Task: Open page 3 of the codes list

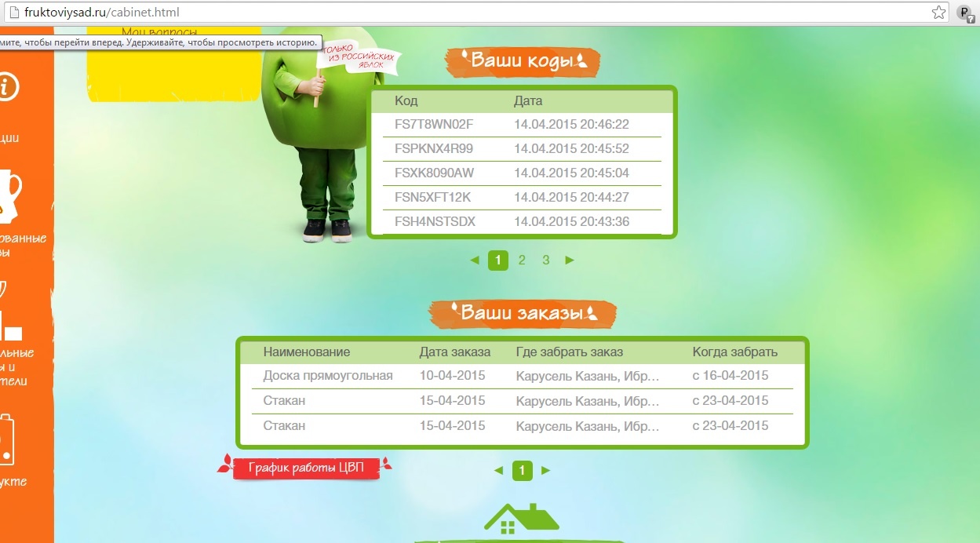Action: (x=546, y=261)
